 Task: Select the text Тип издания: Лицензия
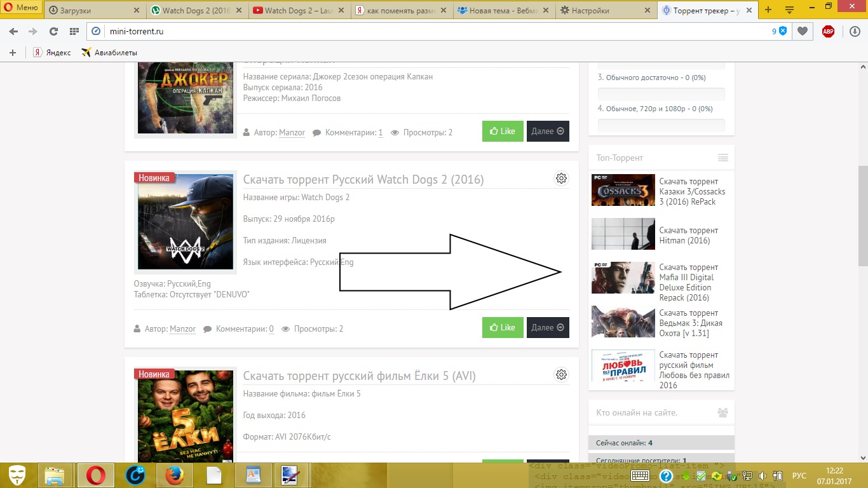[285, 240]
